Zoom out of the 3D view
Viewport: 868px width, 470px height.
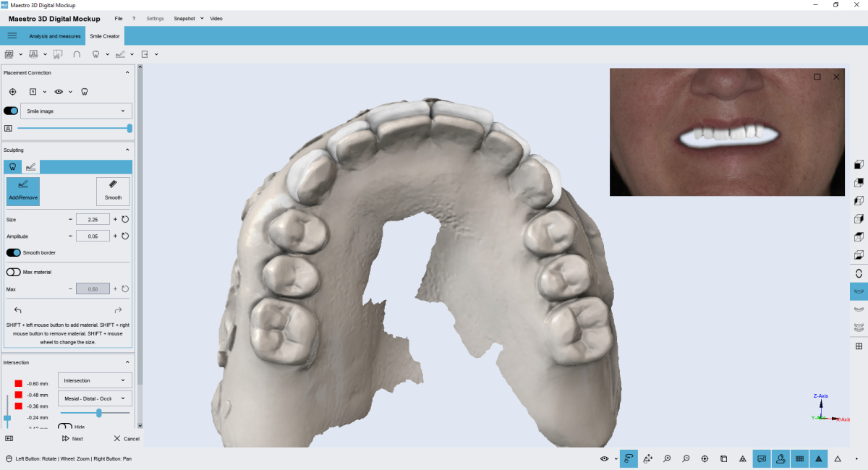coord(686,458)
